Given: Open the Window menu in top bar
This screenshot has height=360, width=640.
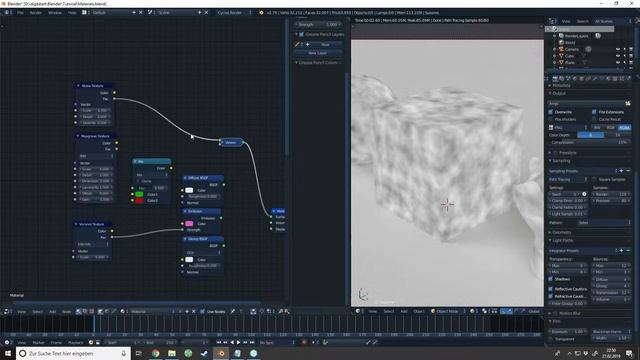Looking at the screenshot, I should click(55, 13).
